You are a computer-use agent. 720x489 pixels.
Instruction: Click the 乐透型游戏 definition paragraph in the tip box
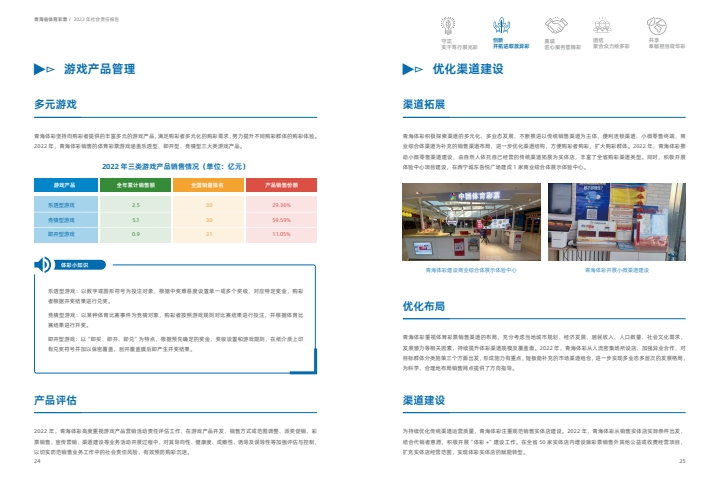(175, 296)
